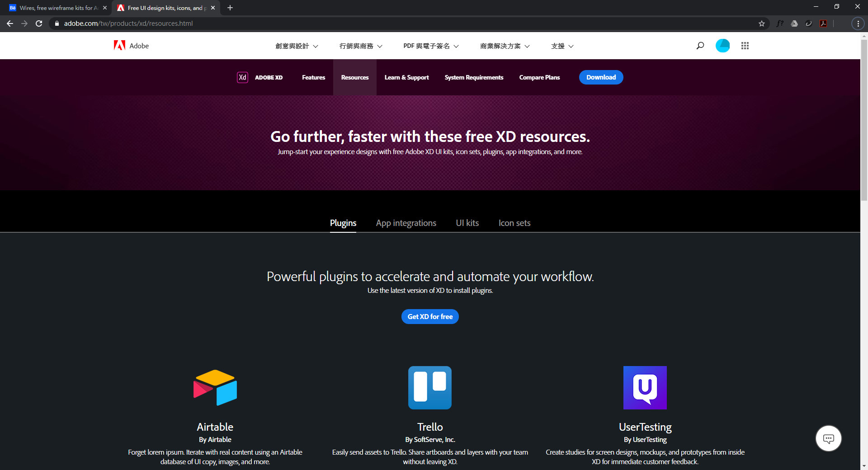Reload the page

[39, 23]
